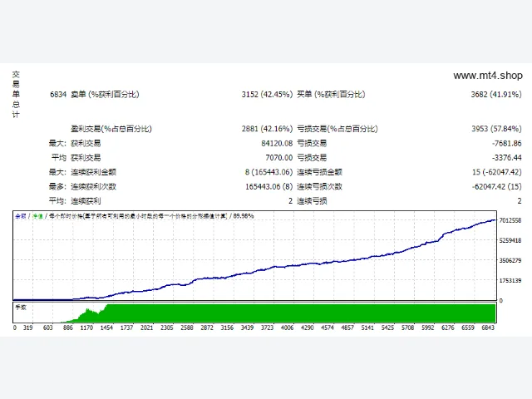
Task: Select the profit trades value 2881 (42.16%)
Action: (267, 129)
